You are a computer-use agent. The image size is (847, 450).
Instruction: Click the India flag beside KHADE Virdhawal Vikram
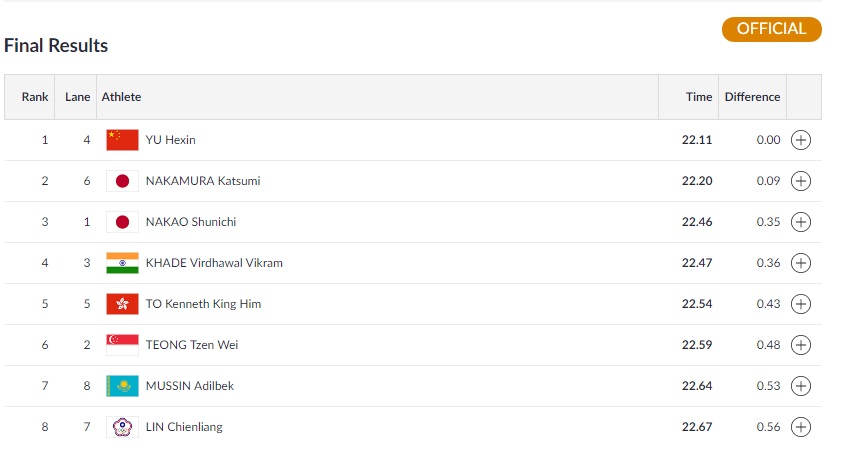point(122,263)
